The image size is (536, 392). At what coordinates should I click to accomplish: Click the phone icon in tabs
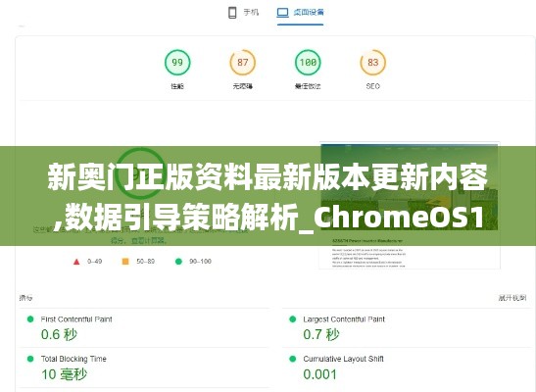(232, 13)
